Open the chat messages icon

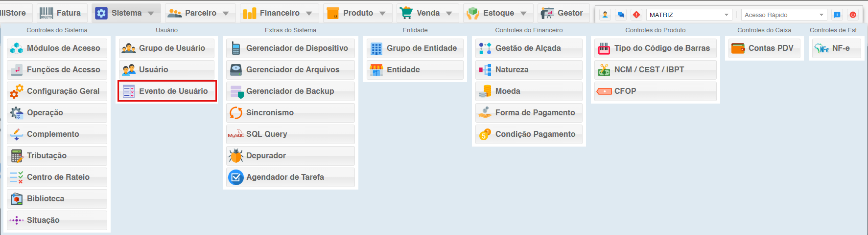click(x=621, y=15)
